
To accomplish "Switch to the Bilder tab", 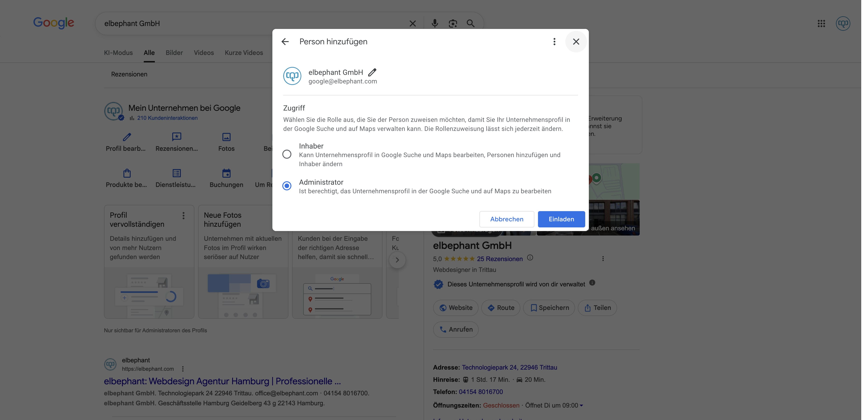I will tap(174, 53).
